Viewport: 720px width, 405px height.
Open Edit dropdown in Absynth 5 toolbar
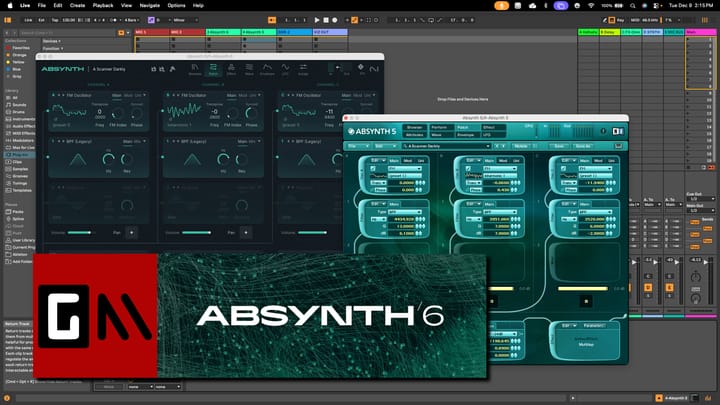pos(385,146)
